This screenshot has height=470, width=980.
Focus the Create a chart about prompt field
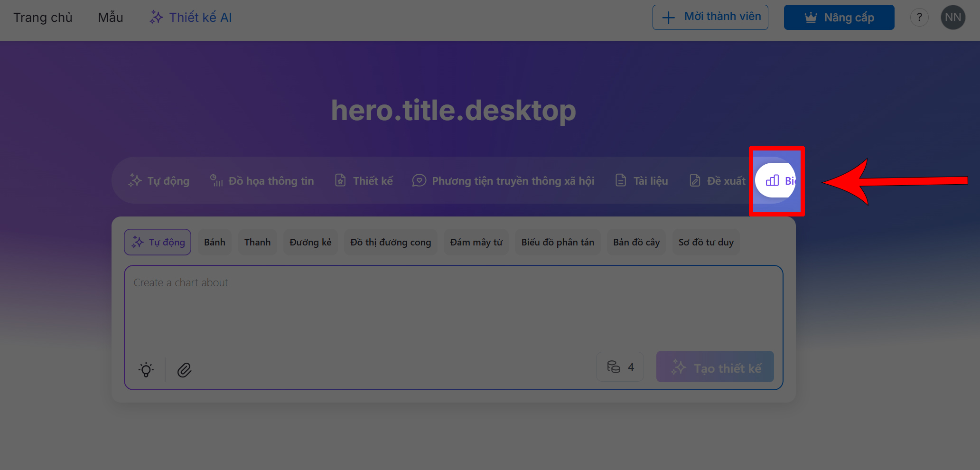(453, 309)
